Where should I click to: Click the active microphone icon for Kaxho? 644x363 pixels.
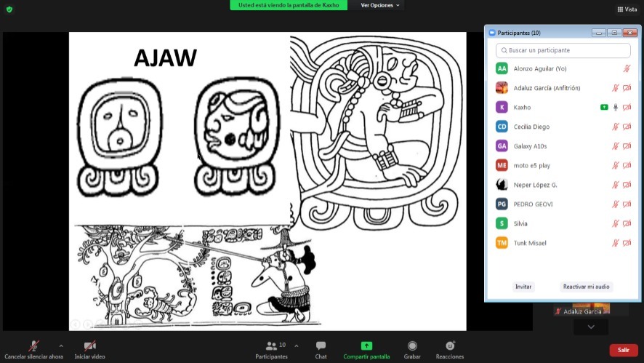coord(615,107)
